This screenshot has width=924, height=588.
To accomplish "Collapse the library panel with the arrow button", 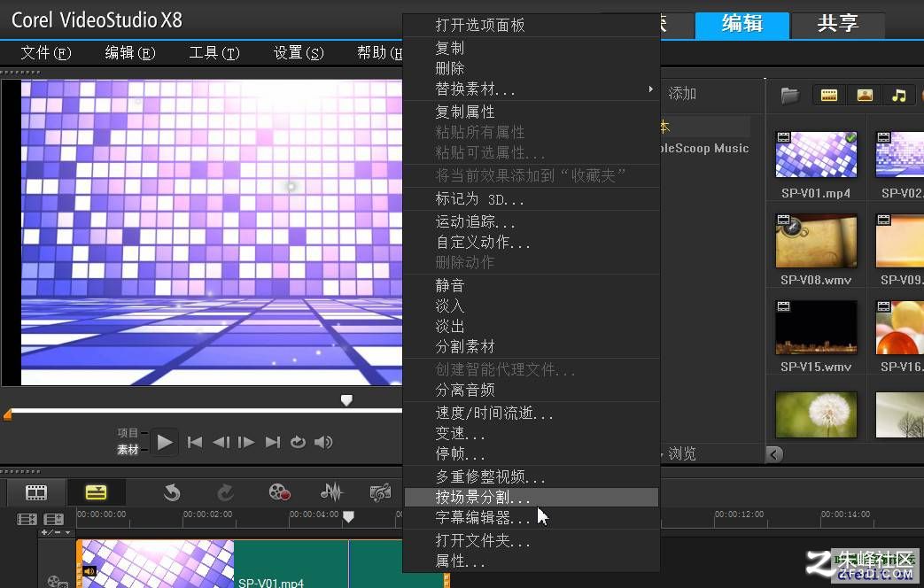I will pos(774,453).
